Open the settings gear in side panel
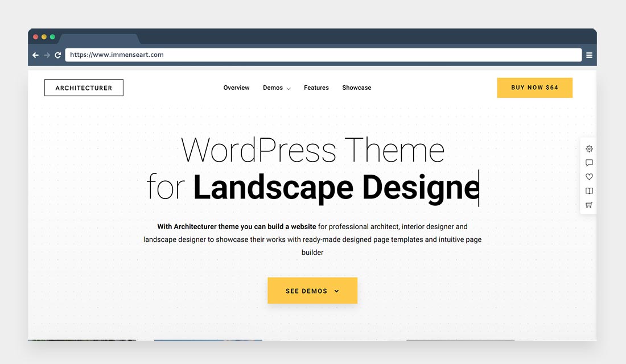Viewport: 626px width, 364px height. pos(589,149)
